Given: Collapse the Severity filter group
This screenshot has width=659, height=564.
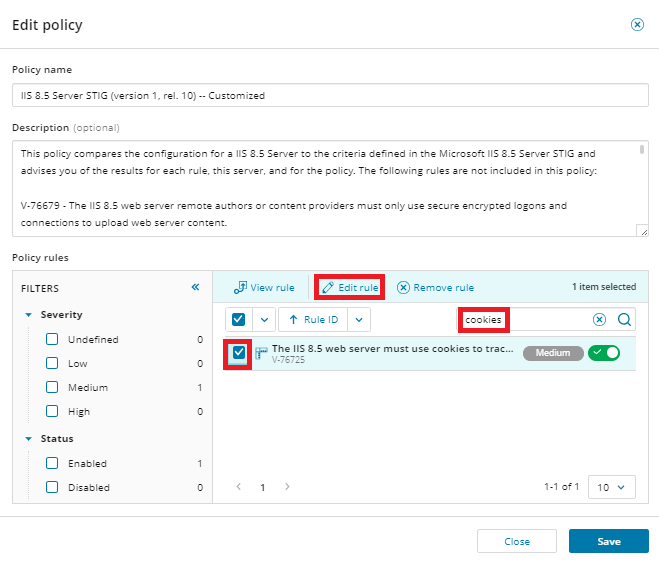Looking at the screenshot, I should tap(29, 315).
